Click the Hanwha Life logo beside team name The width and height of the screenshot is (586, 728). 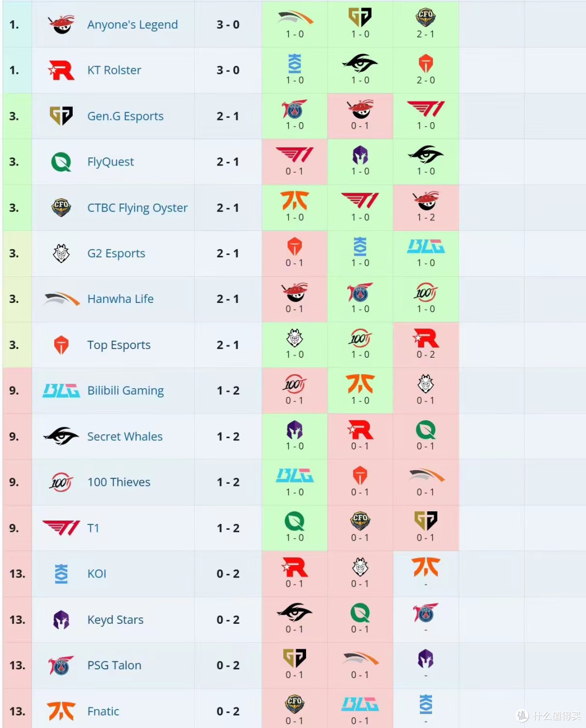(61, 299)
